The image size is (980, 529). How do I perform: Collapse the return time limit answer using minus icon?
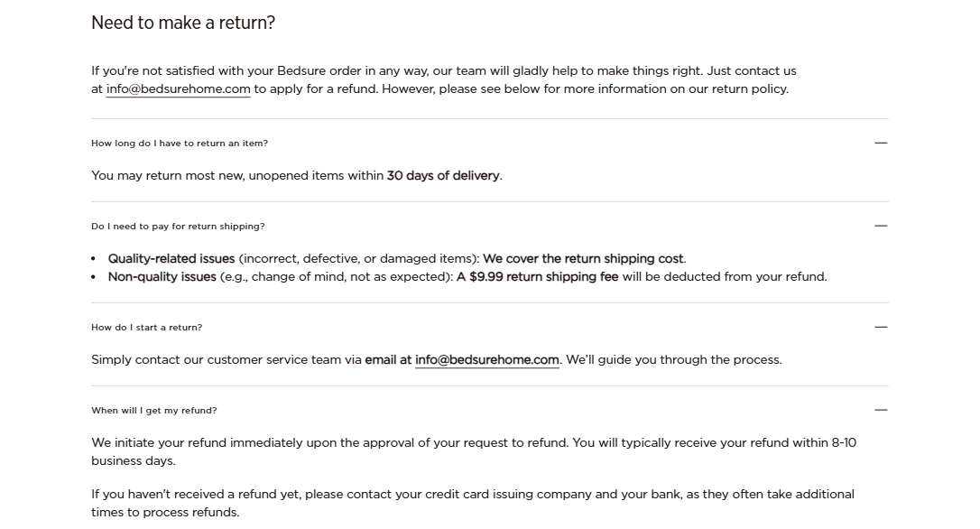tap(881, 143)
